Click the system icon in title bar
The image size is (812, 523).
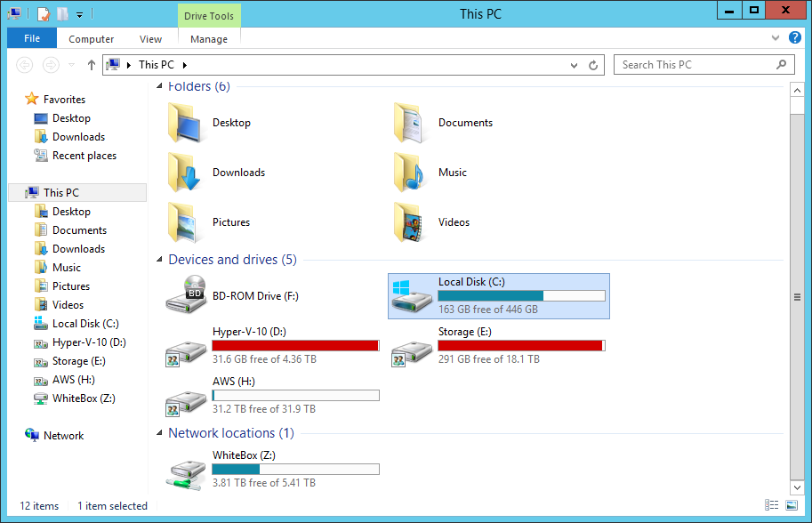[14, 14]
